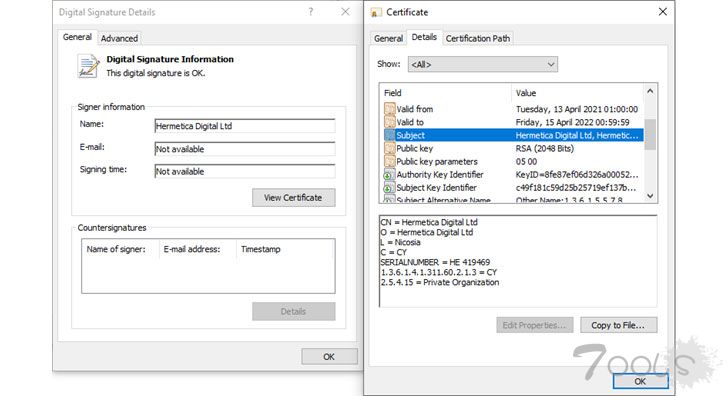The height and width of the screenshot is (396, 728).
Task: Click the Certificate window title icon
Action: click(376, 13)
